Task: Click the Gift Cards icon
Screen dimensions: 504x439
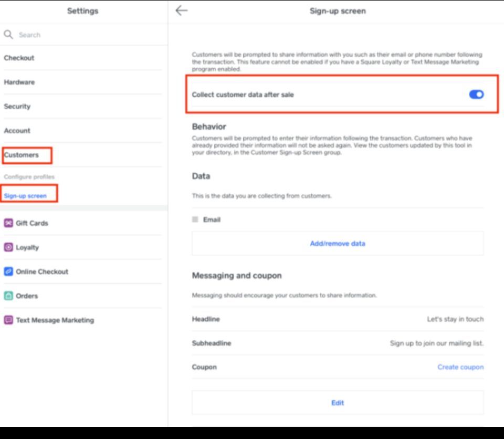Action: point(8,223)
